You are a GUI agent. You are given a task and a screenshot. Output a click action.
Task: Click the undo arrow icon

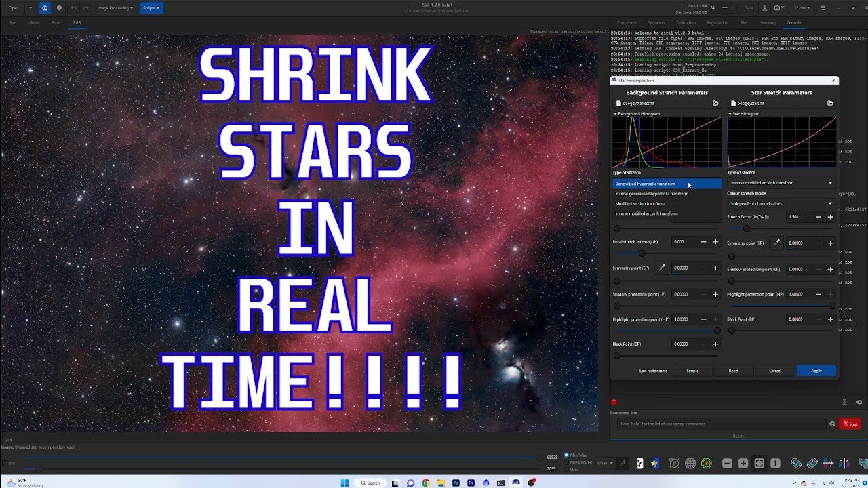click(73, 8)
